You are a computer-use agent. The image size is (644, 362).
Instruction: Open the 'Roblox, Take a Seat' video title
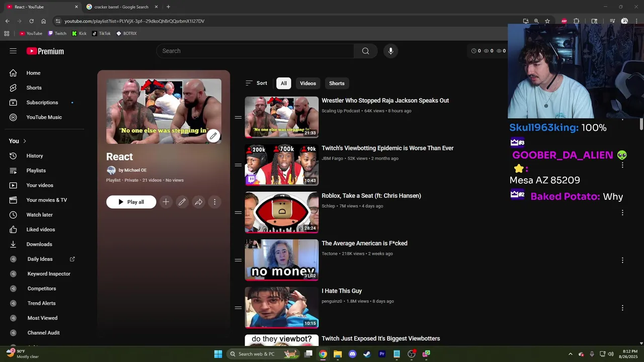(371, 196)
